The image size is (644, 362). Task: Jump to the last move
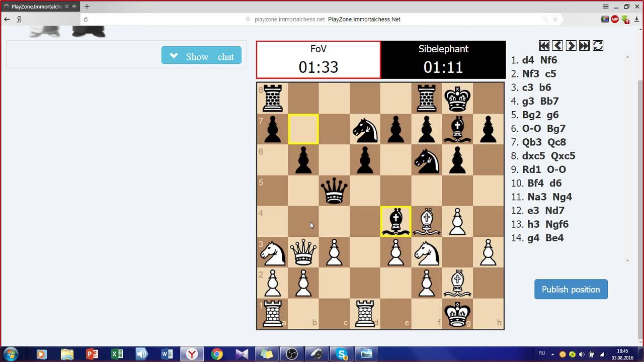(584, 46)
